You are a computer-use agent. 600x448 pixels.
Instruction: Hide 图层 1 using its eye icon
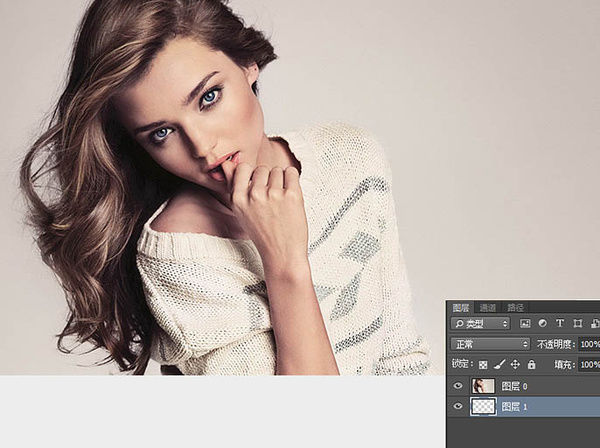click(x=458, y=406)
